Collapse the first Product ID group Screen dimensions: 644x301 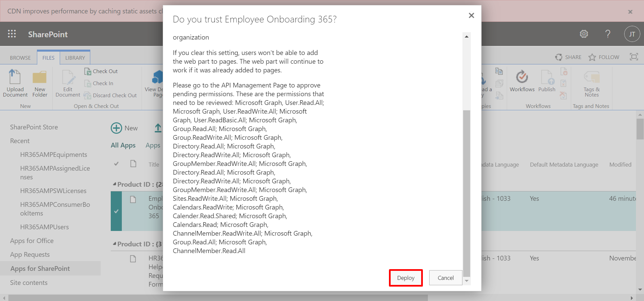(x=114, y=184)
